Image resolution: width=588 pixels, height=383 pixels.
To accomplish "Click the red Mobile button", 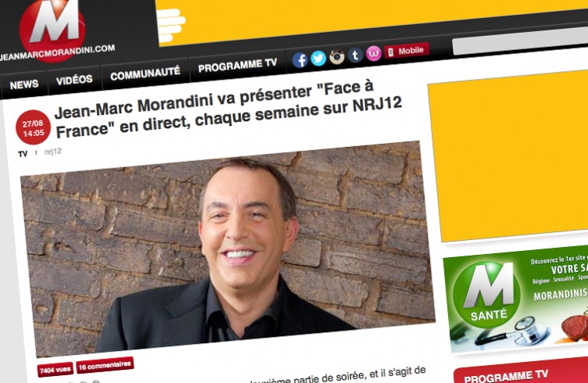I will coord(407,51).
